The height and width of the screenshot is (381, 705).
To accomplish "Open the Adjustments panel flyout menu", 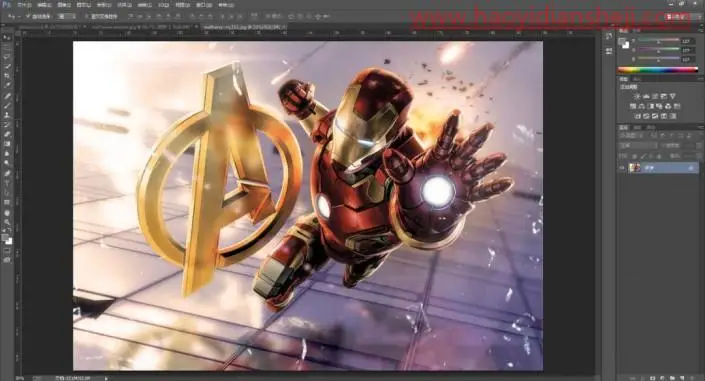I will [701, 79].
